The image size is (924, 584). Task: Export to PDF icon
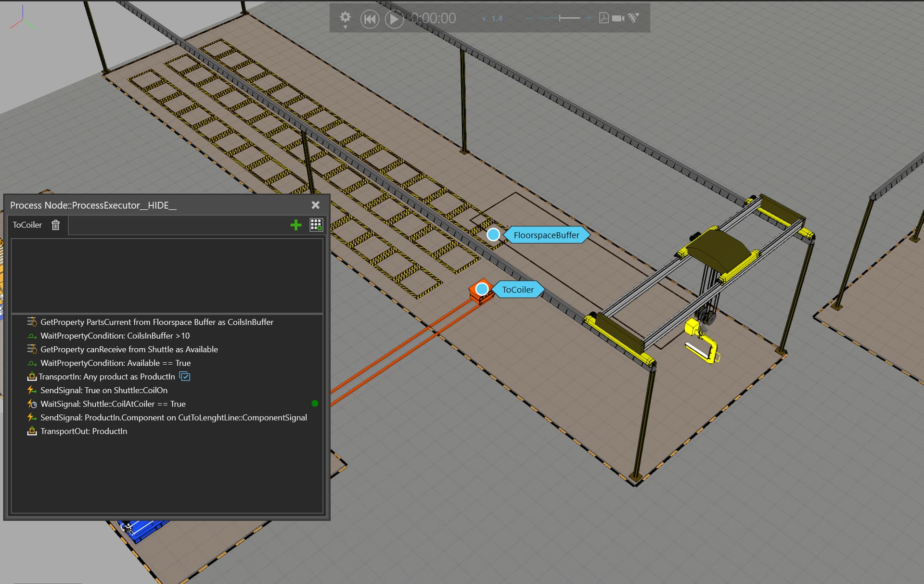603,18
